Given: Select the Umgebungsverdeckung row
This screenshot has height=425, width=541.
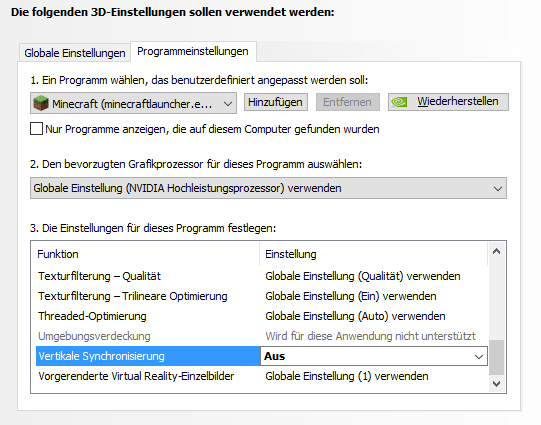Looking at the screenshot, I should click(262, 336).
